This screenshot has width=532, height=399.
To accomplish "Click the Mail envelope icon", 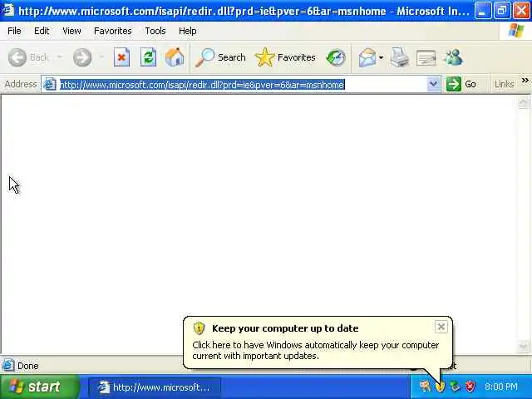I will [367, 57].
